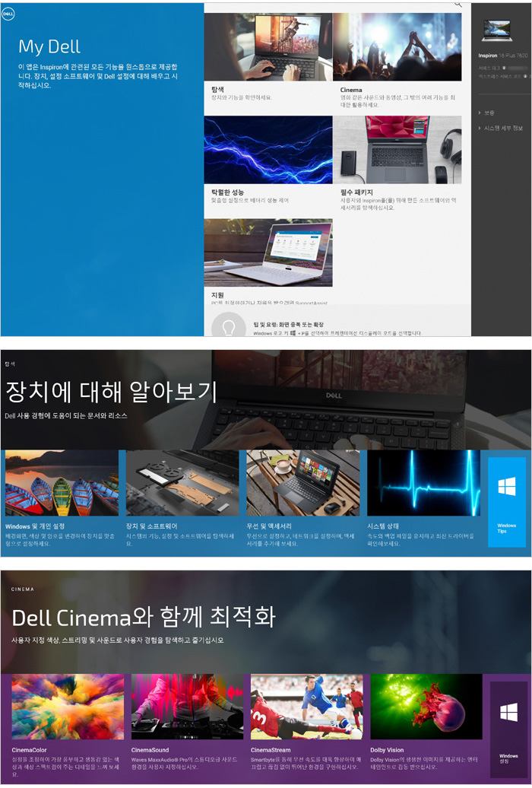This screenshot has height=788, width=532.
Task: Click the 팁 및 요령 tip title
Action: click(x=289, y=325)
